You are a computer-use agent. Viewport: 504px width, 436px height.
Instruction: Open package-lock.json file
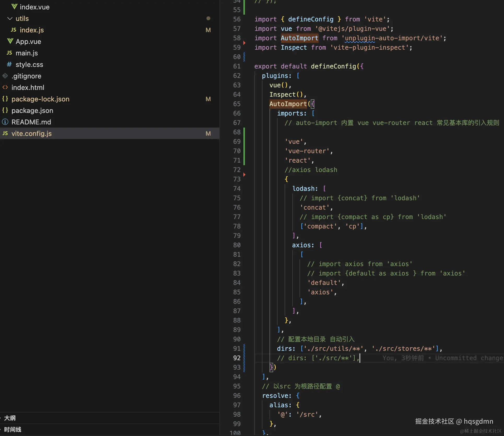40,99
